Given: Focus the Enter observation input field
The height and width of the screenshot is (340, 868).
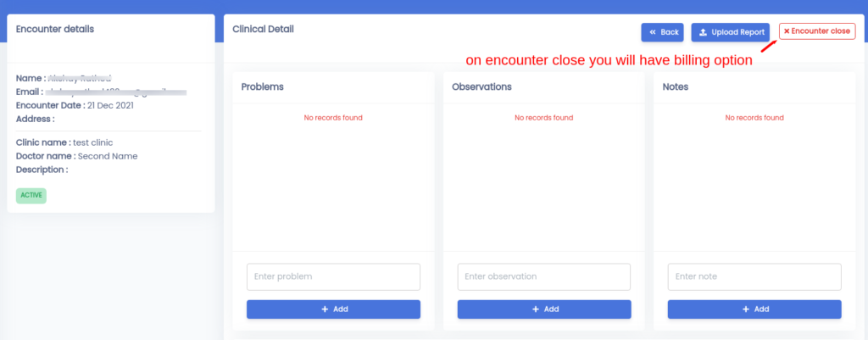Looking at the screenshot, I should click(543, 277).
